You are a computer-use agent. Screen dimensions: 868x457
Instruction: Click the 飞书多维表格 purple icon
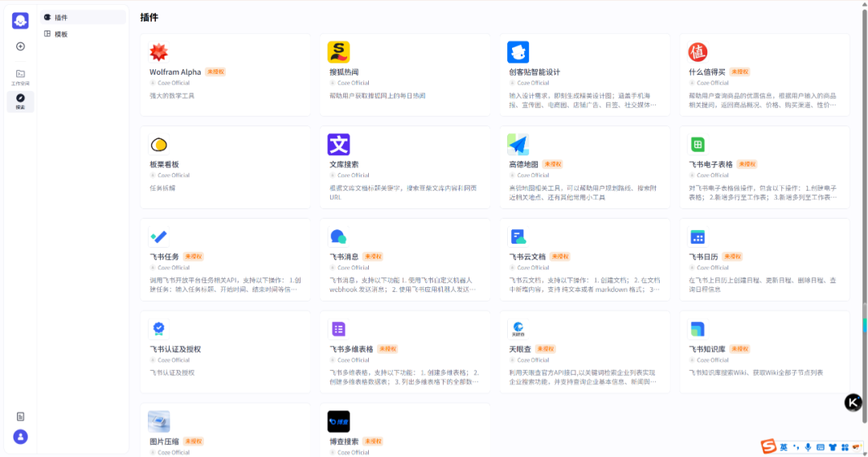pyautogui.click(x=338, y=329)
